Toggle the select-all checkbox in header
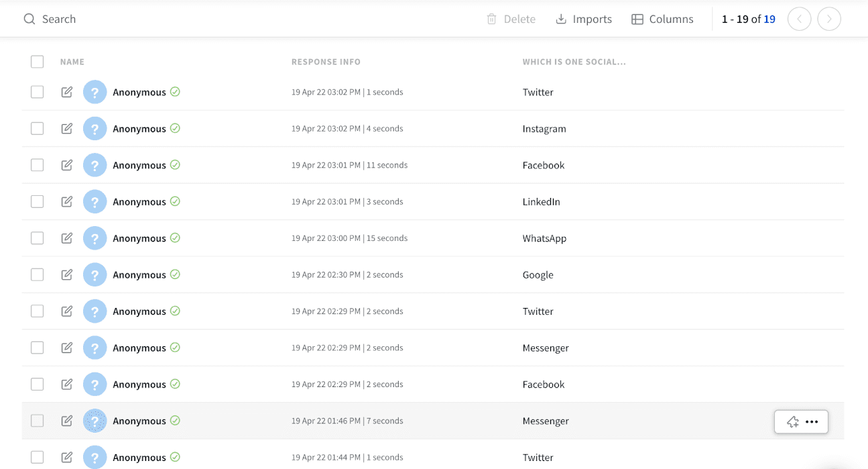This screenshot has width=868, height=469. click(38, 62)
